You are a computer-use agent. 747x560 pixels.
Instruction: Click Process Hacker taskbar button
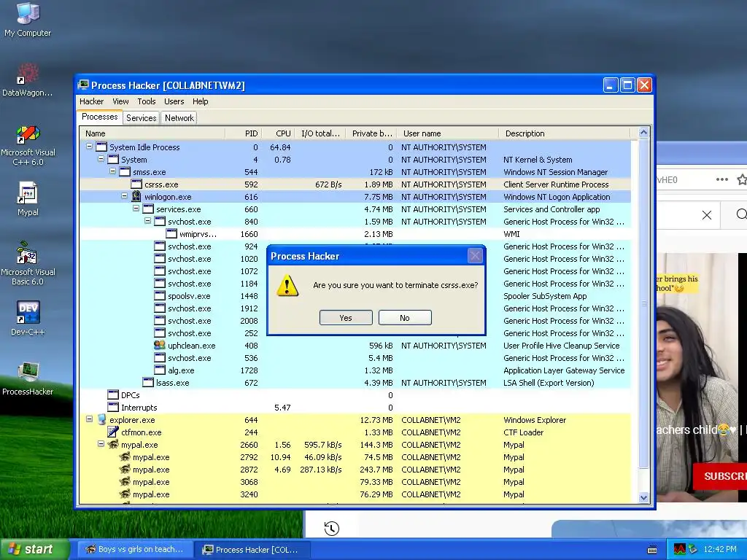[252, 550]
